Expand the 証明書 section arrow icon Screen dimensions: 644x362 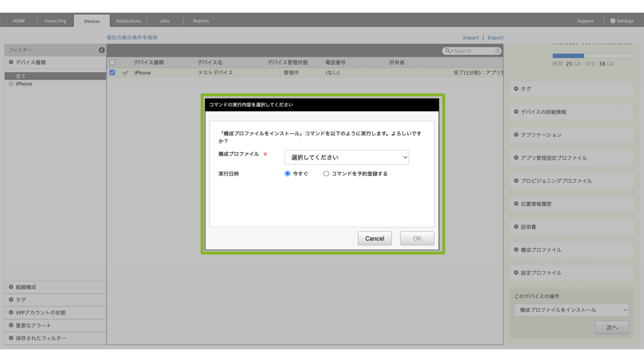tap(516, 227)
